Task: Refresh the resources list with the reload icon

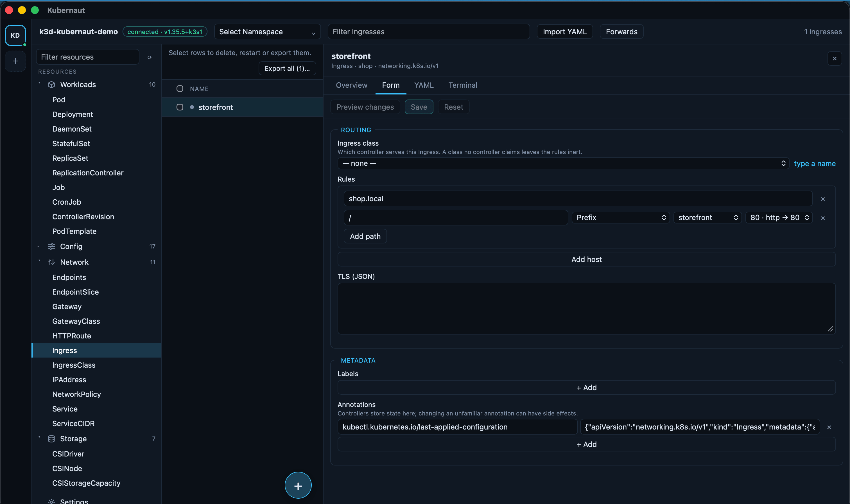Action: (150, 57)
